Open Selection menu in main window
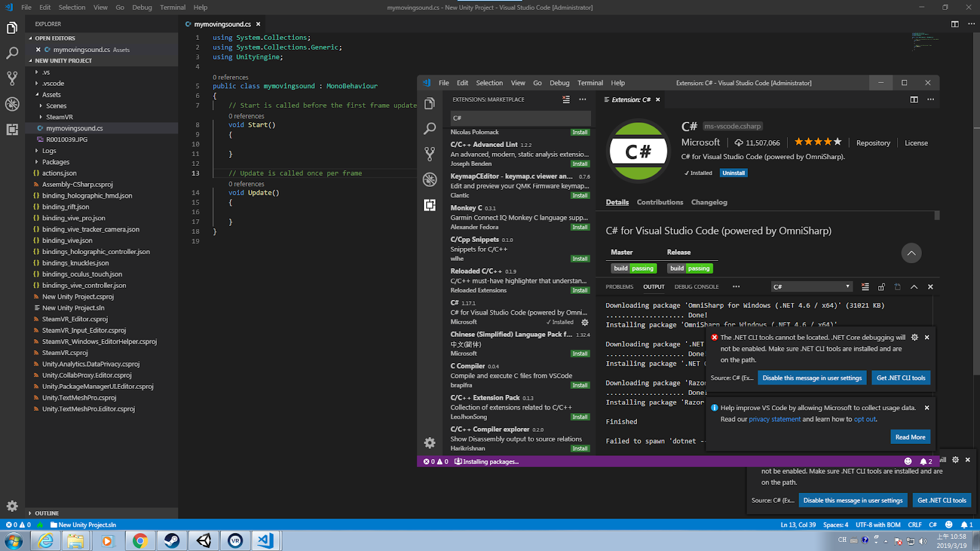 (72, 7)
